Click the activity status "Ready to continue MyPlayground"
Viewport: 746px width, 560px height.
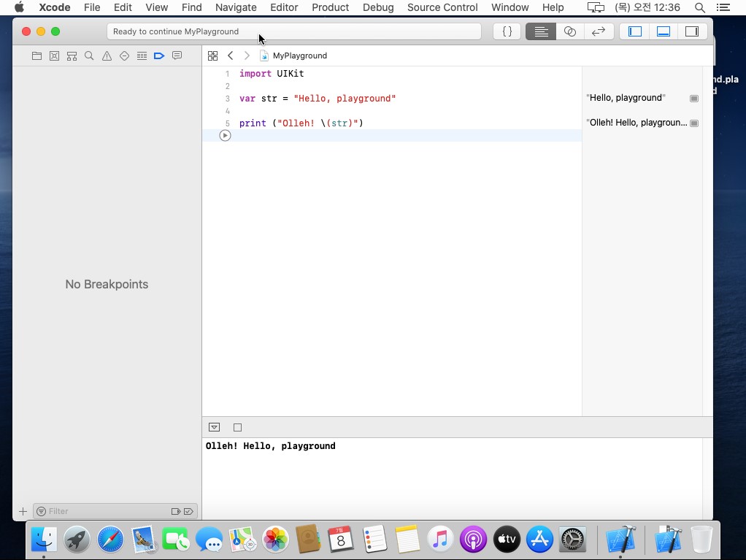(x=176, y=31)
